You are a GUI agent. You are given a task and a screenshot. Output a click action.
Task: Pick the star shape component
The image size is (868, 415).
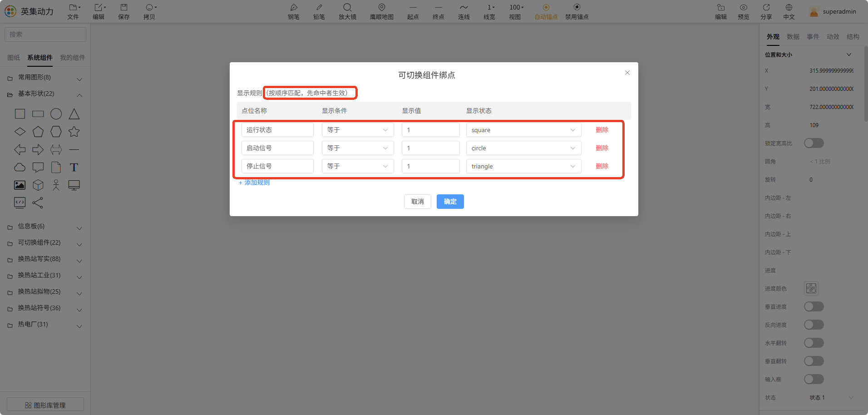pyautogui.click(x=74, y=132)
